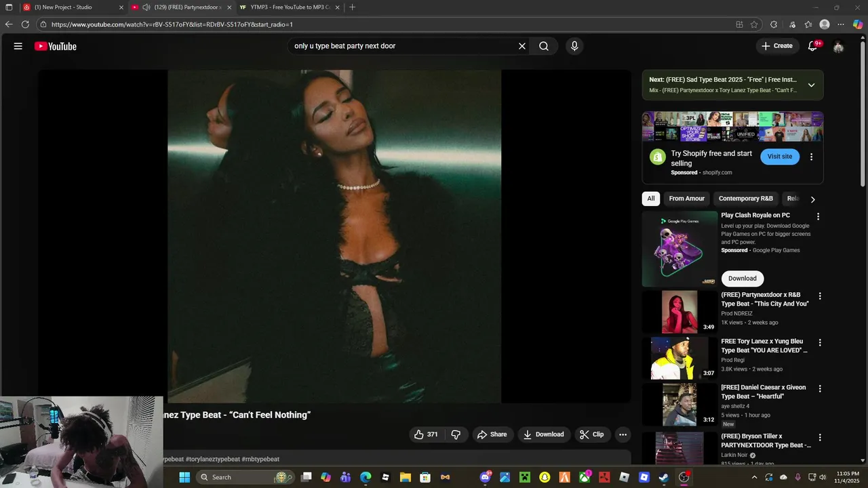Submit search with the magnifying glass icon
Image resolution: width=868 pixels, height=488 pixels.
(544, 46)
